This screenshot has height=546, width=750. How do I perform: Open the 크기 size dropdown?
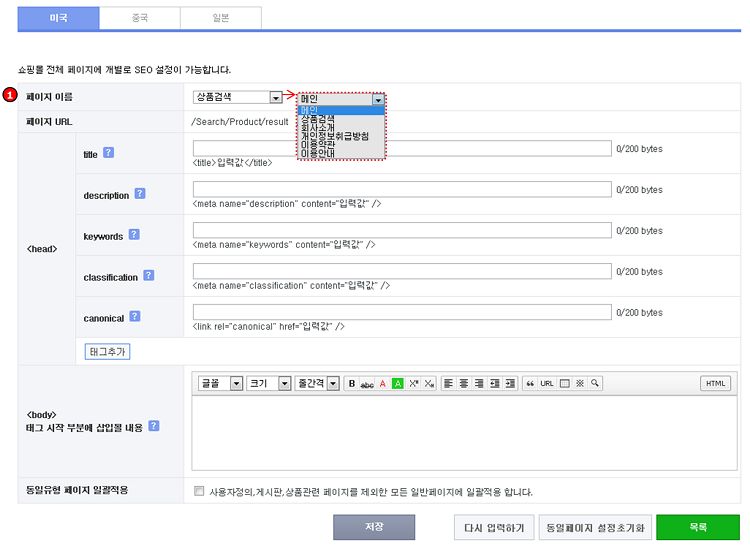click(x=268, y=383)
